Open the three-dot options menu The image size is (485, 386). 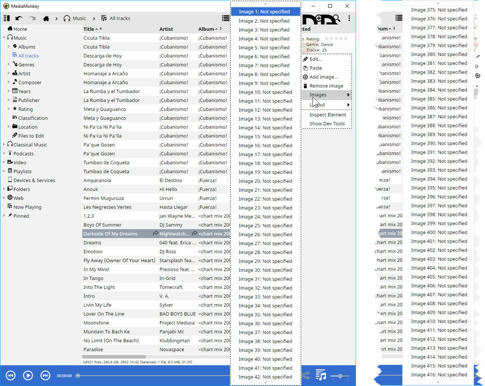(x=349, y=18)
